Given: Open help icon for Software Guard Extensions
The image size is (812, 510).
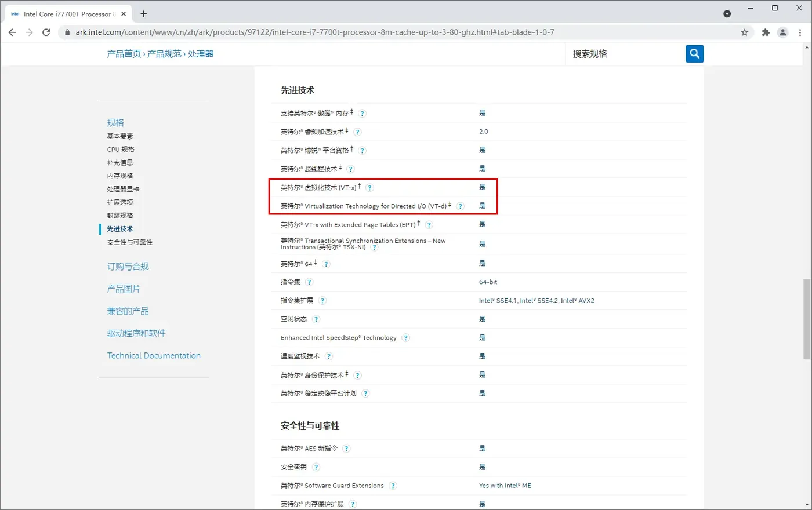Looking at the screenshot, I should [x=393, y=486].
